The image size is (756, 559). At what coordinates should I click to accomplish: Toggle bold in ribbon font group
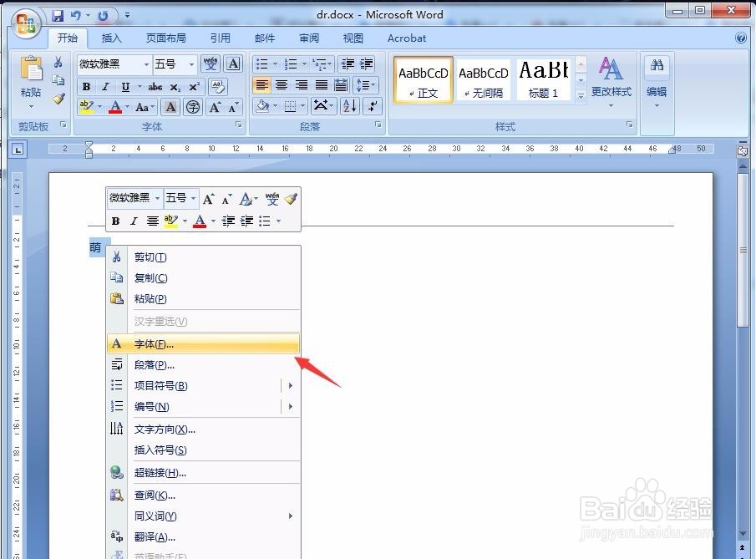click(x=86, y=87)
